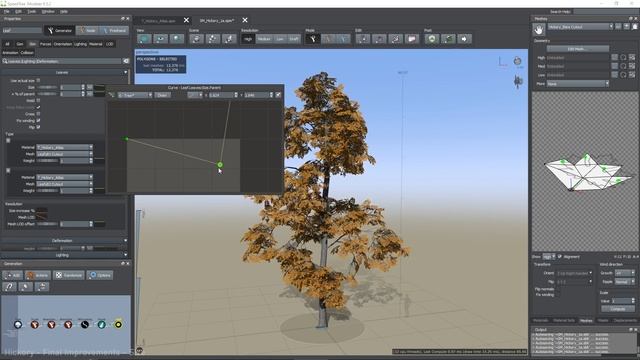Click the first Scene toolbar icon

pyautogui.click(x=197, y=39)
